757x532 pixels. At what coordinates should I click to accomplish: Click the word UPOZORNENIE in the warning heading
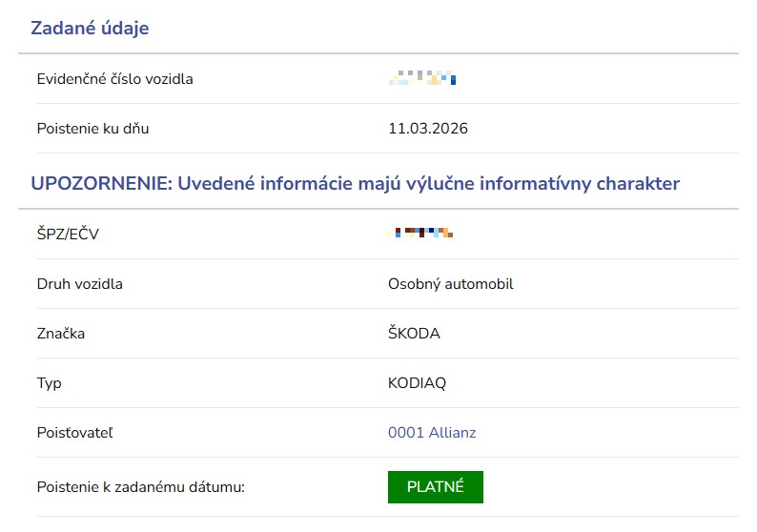[x=98, y=184]
